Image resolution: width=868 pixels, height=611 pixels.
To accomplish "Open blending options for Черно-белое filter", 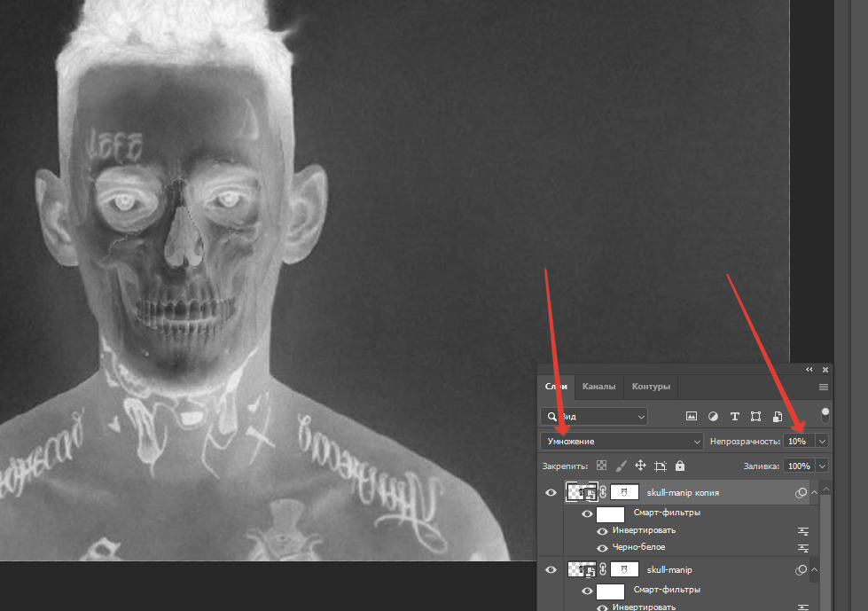I will coord(803,548).
